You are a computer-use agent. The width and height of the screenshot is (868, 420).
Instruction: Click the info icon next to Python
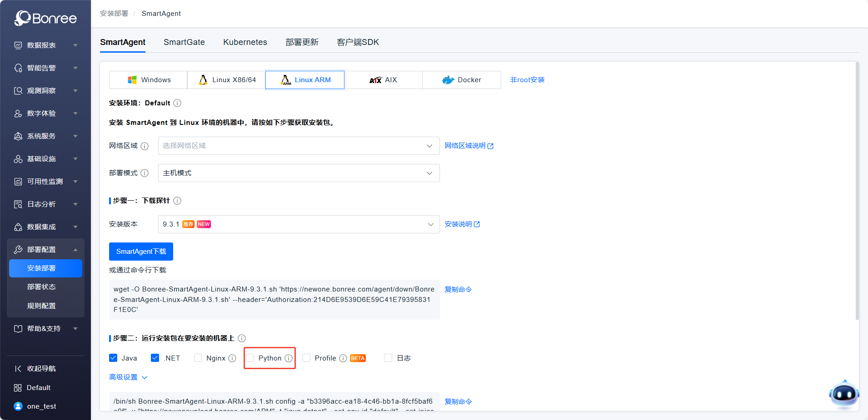[289, 358]
